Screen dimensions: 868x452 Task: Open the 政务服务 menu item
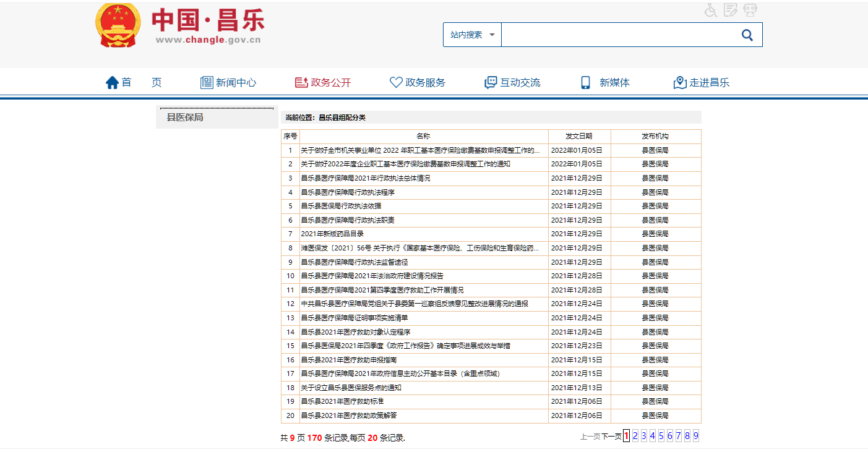418,83
